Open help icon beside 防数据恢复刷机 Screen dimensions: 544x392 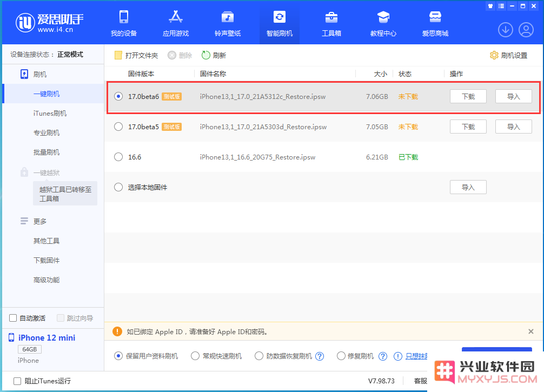point(320,356)
